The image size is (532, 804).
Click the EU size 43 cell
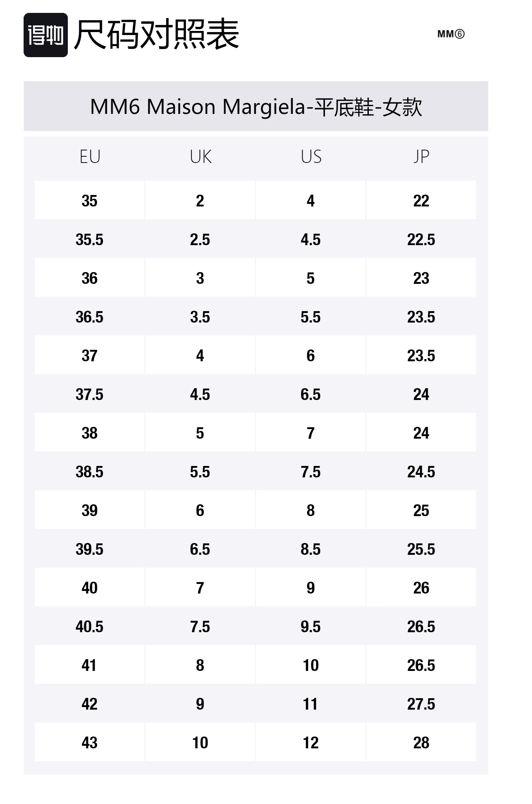pyautogui.click(x=90, y=743)
